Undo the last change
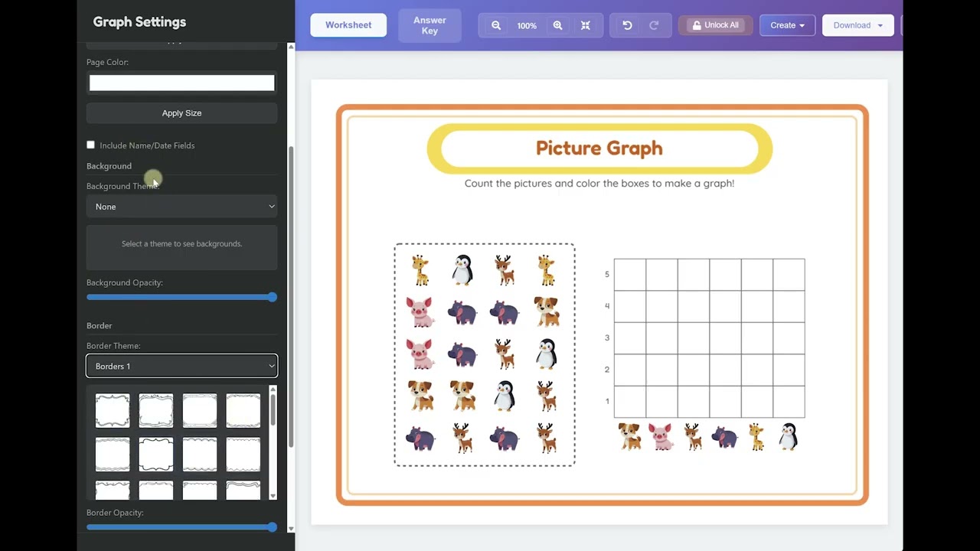980x551 pixels. click(627, 25)
